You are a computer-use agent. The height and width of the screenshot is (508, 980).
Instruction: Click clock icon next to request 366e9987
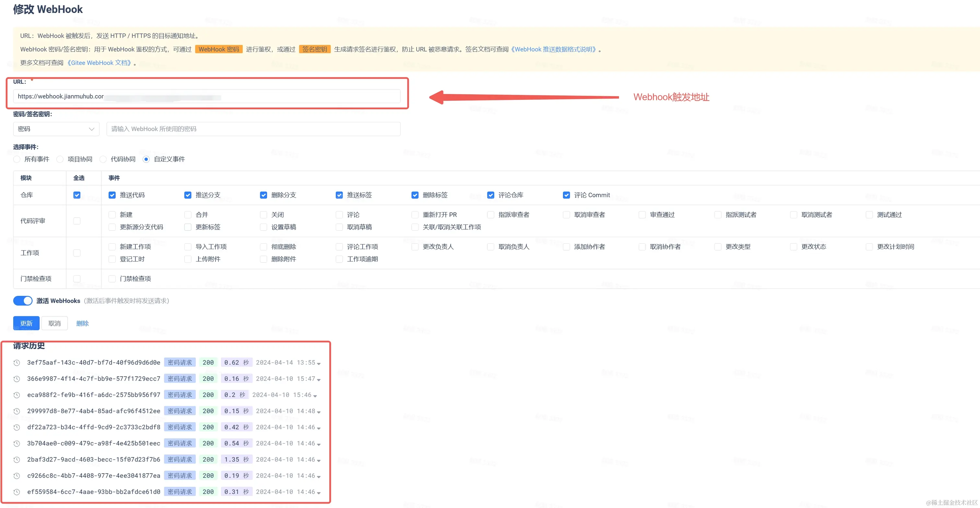click(16, 379)
